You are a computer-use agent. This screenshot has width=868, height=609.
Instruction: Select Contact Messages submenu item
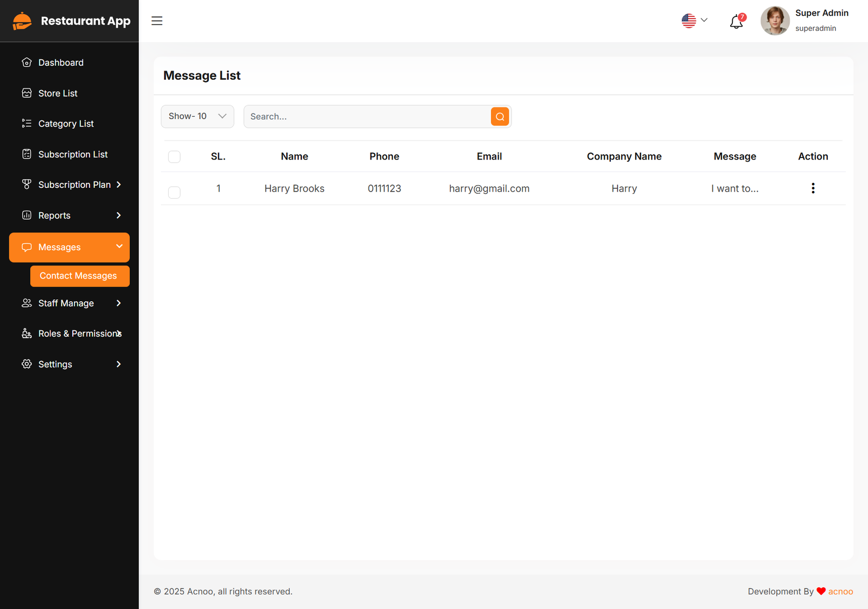click(x=79, y=276)
